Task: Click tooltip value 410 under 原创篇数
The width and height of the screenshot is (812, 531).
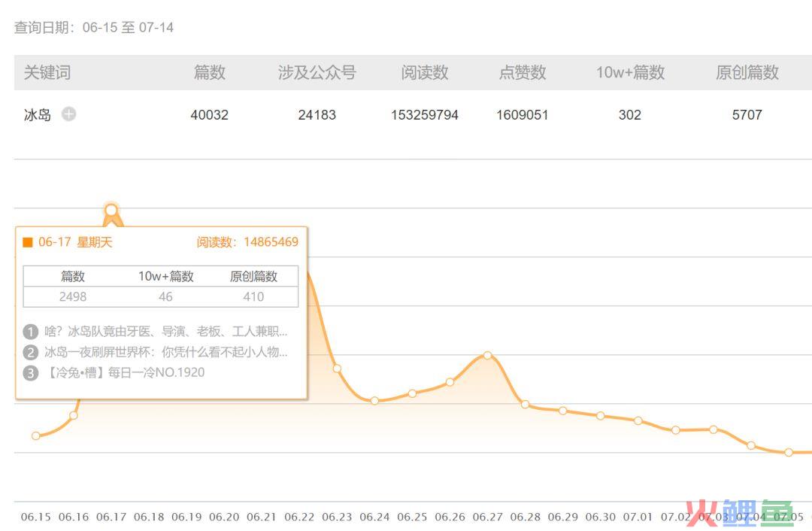Action: (254, 297)
